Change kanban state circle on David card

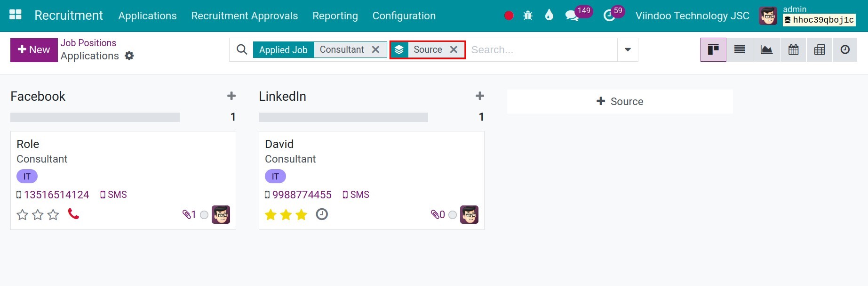click(453, 215)
